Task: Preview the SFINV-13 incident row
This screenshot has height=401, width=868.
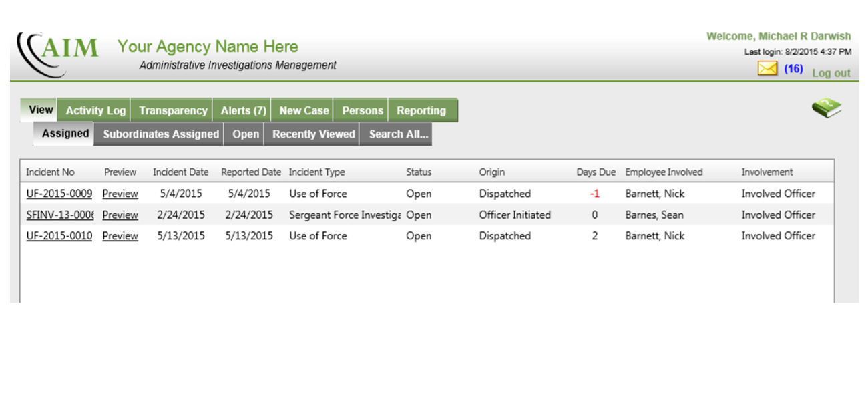Action: [120, 215]
